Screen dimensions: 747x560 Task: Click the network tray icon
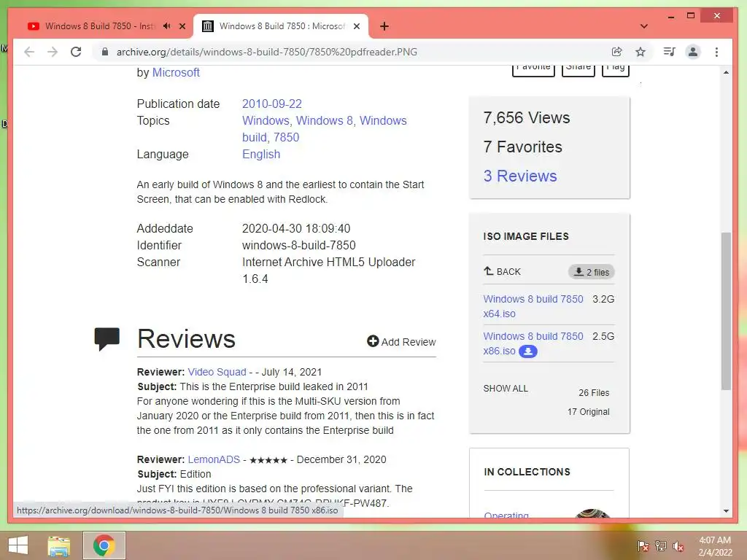(661, 545)
